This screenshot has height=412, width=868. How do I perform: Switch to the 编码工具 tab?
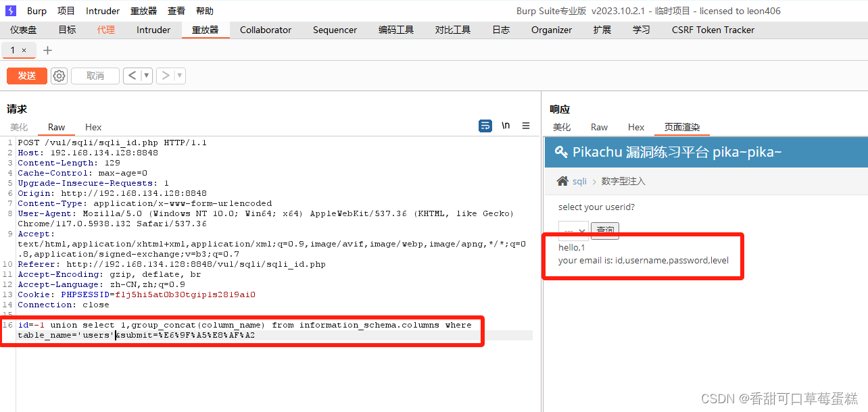click(x=396, y=30)
